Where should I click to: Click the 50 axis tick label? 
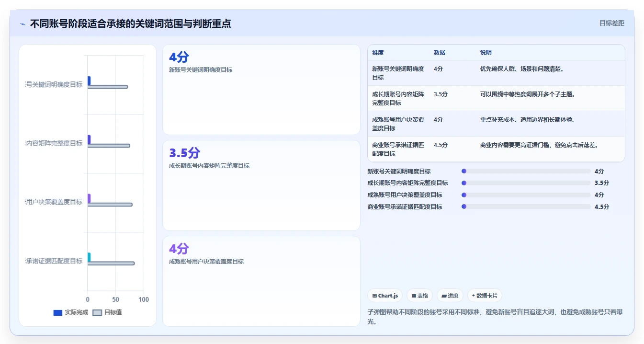116,299
